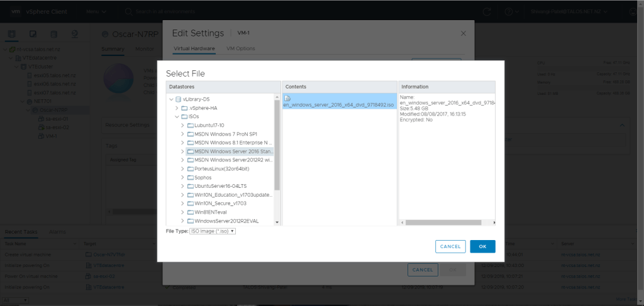This screenshot has height=306, width=644.
Task: Collapse the ISOs folder chevron
Action: [177, 116]
